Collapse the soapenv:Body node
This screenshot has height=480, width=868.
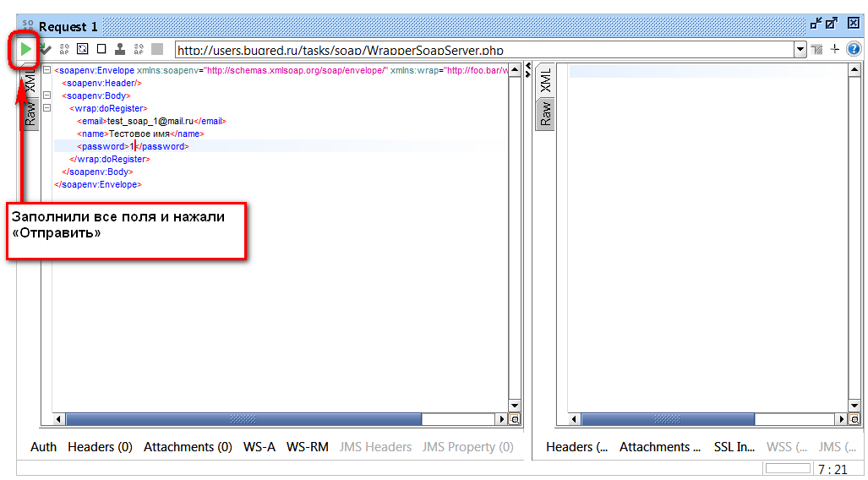click(x=47, y=95)
